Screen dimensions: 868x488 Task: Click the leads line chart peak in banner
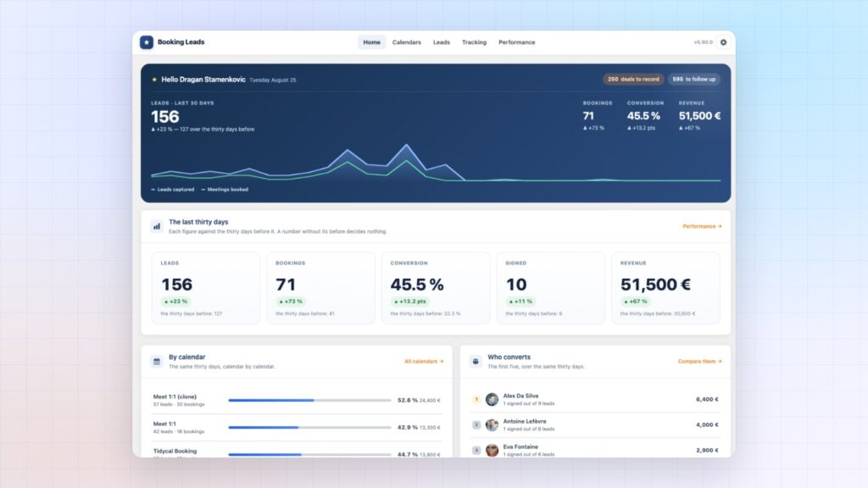pyautogui.click(x=406, y=146)
